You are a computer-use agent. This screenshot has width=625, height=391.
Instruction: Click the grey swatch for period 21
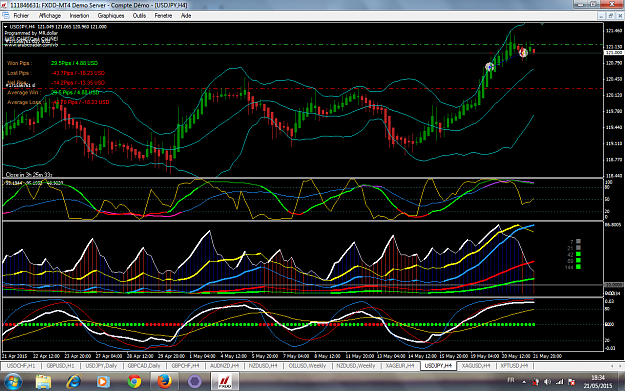point(578,248)
